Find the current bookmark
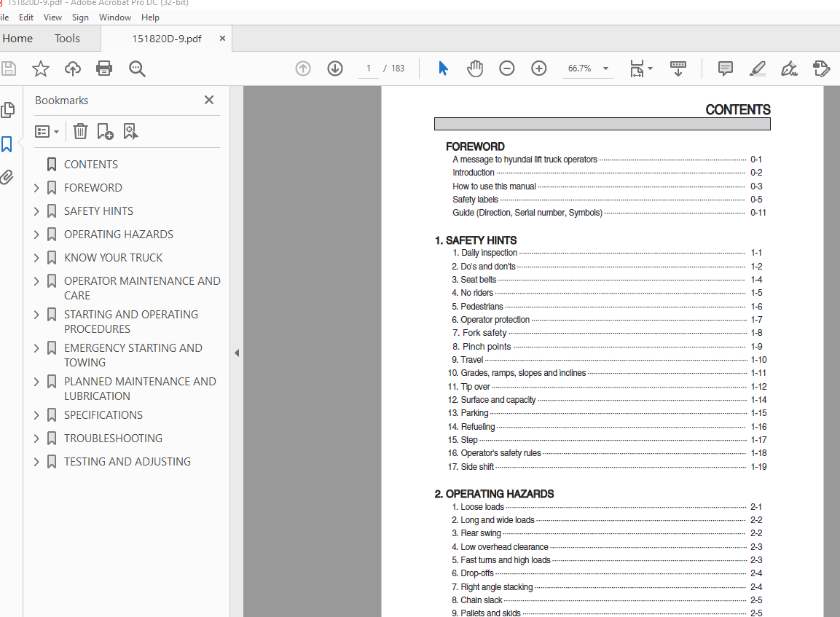 point(130,131)
